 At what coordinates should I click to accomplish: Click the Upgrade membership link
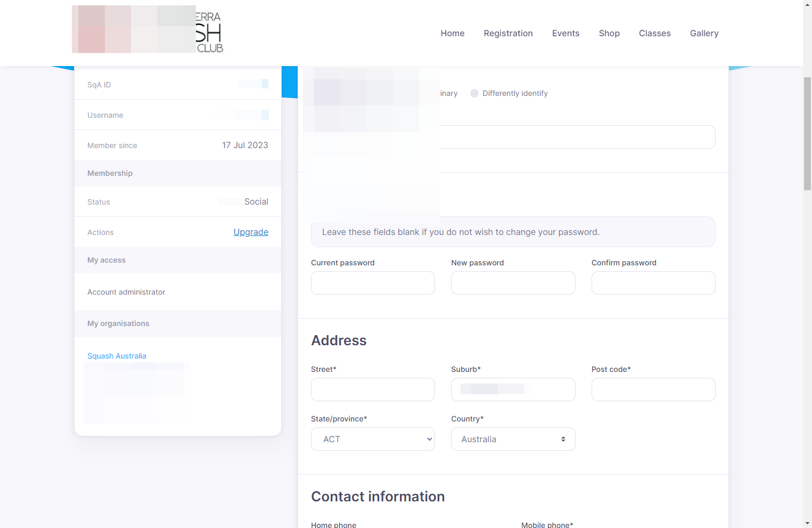[x=251, y=232]
